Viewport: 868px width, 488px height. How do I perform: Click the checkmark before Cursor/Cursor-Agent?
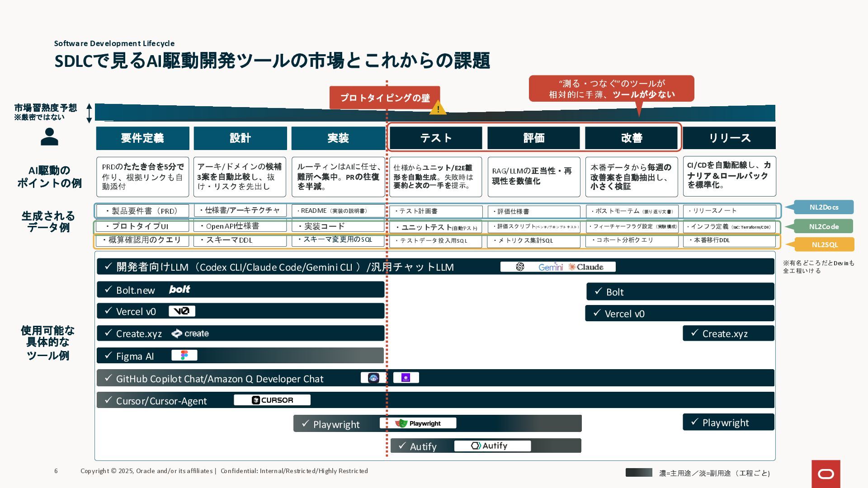tap(108, 400)
